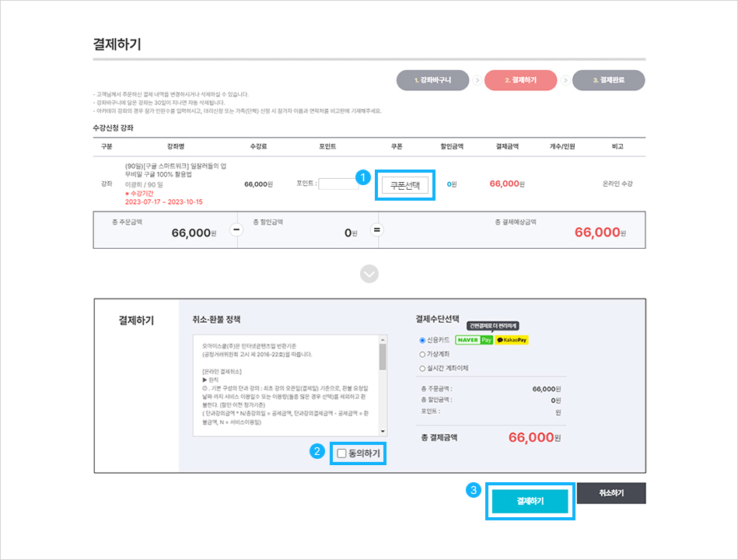Viewport: 738px width, 560px height.
Task: Click the dark 취소하기 cancel button
Action: (611, 492)
